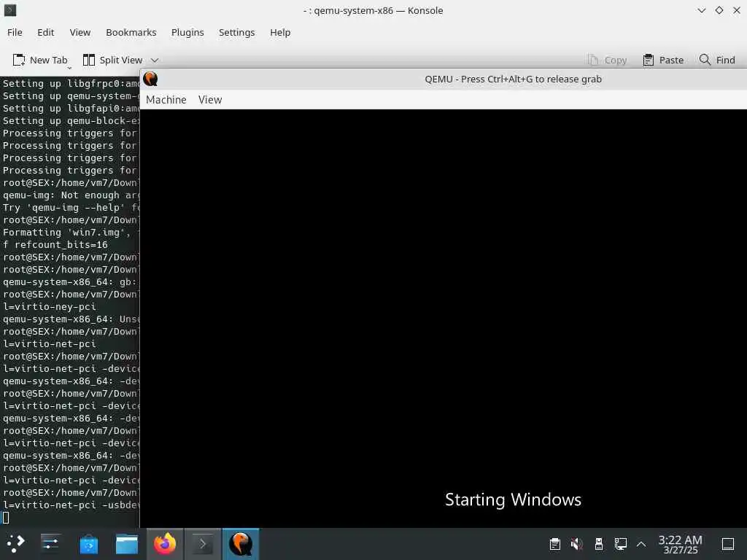
Task: Open the QEMU Machine menu
Action: coord(166,99)
